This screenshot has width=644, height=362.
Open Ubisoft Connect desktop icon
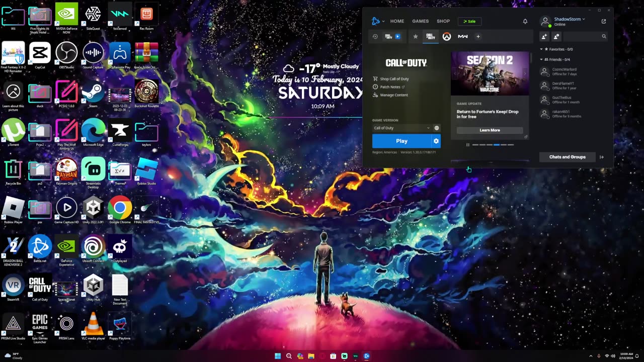[93, 249]
